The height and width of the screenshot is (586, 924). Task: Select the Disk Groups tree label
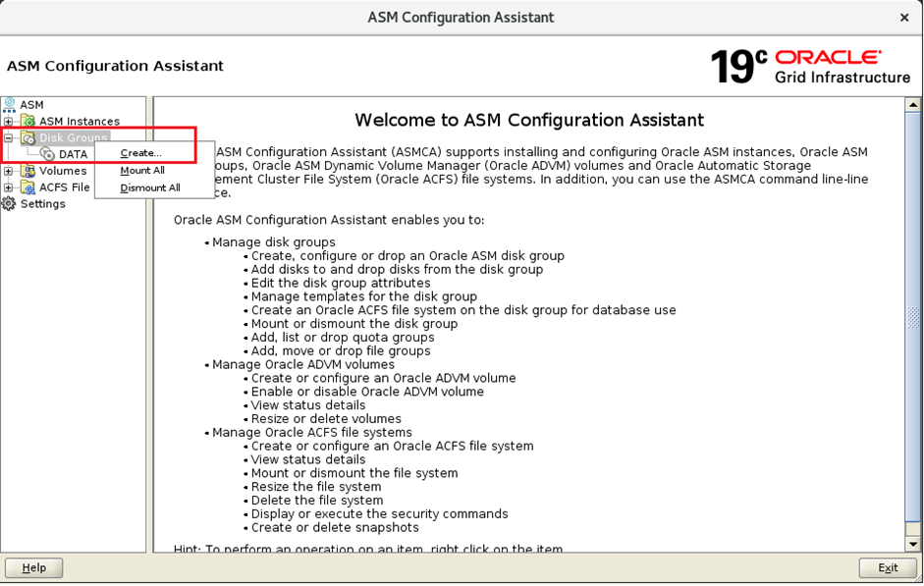coord(74,137)
